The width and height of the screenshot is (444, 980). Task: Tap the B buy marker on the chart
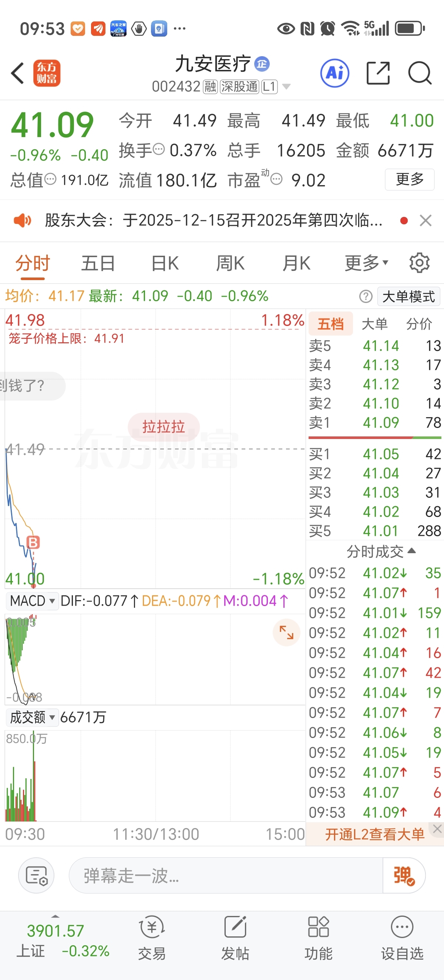point(33,542)
